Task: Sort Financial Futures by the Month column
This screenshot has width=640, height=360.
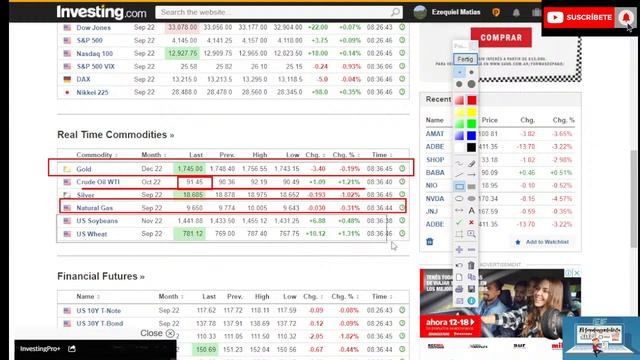Action: [x=171, y=297]
